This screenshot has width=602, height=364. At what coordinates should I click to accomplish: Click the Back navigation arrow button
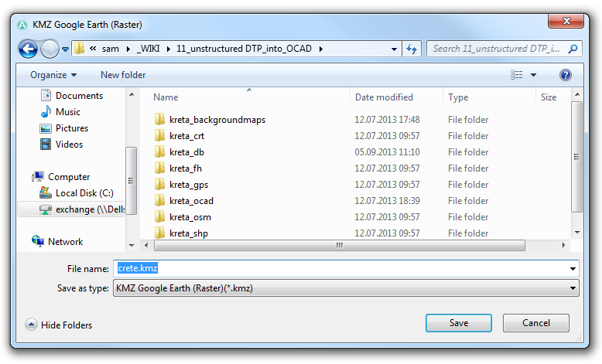[28, 49]
